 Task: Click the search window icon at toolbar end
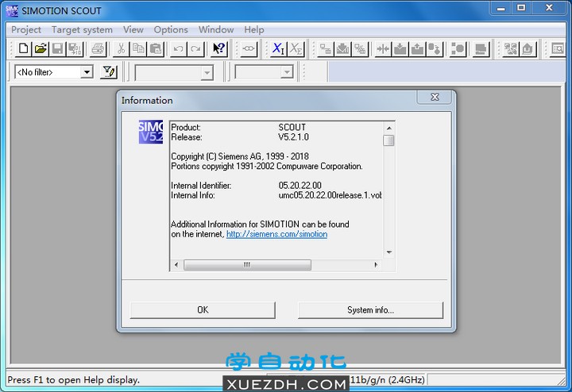point(558,48)
